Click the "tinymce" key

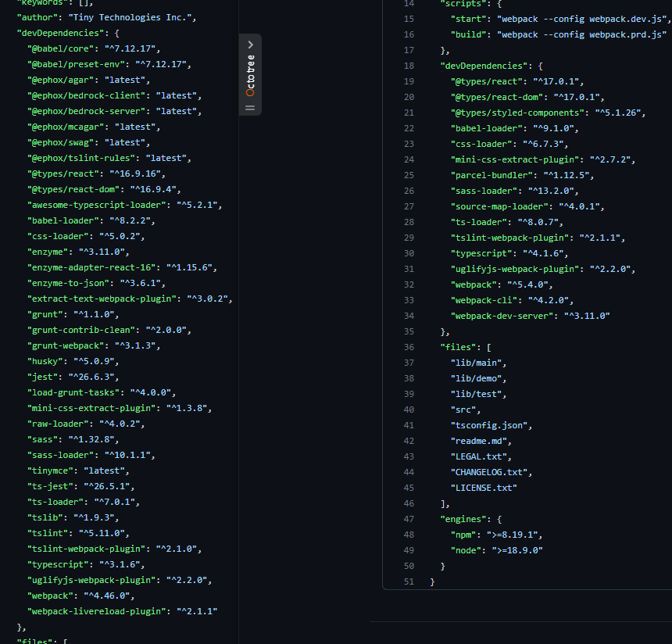point(50,470)
